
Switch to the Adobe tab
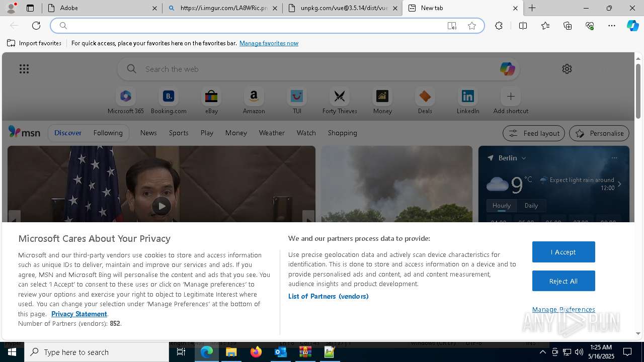coord(102,8)
